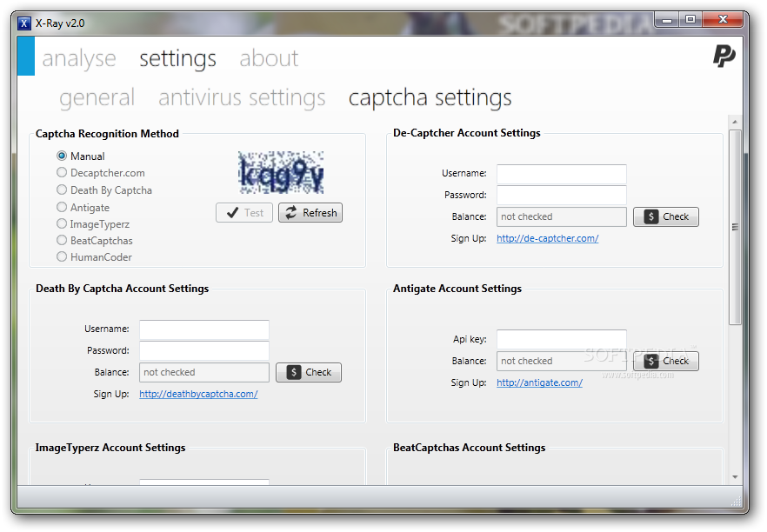Click the X-Ray app icon in title bar
767x532 pixels.
[x=24, y=23]
